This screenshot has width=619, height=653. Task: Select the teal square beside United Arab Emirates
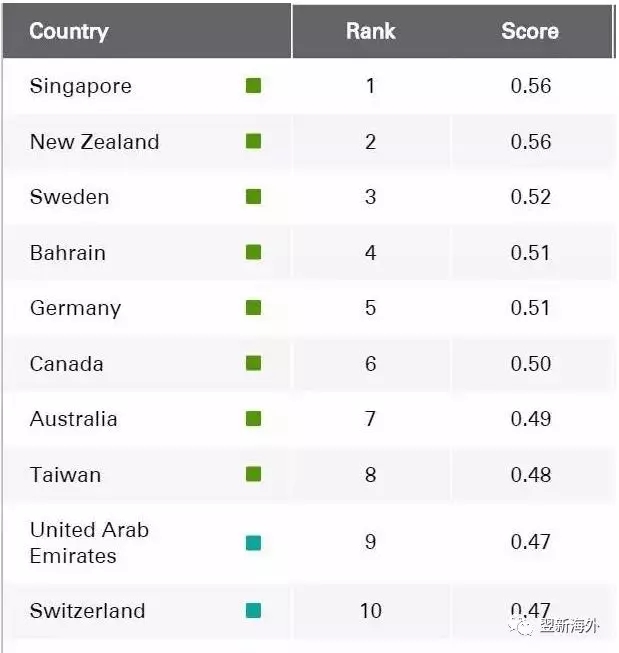pos(253,543)
